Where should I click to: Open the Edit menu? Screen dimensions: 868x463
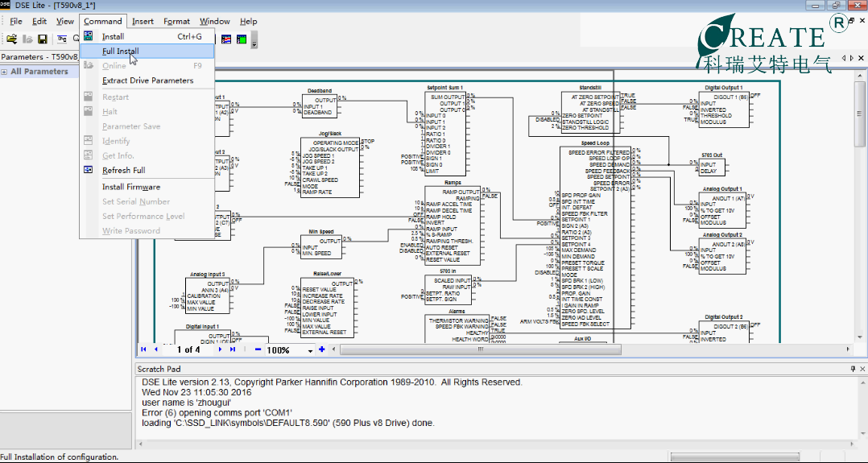click(x=39, y=21)
